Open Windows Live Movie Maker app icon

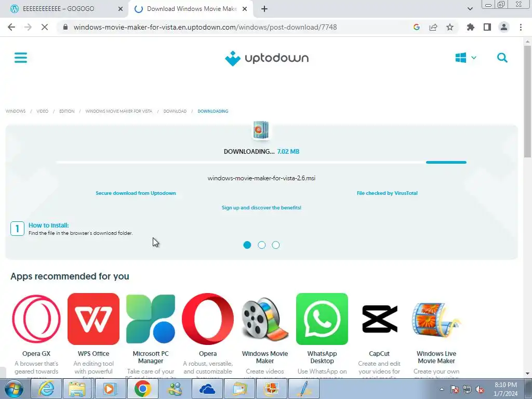(436, 319)
